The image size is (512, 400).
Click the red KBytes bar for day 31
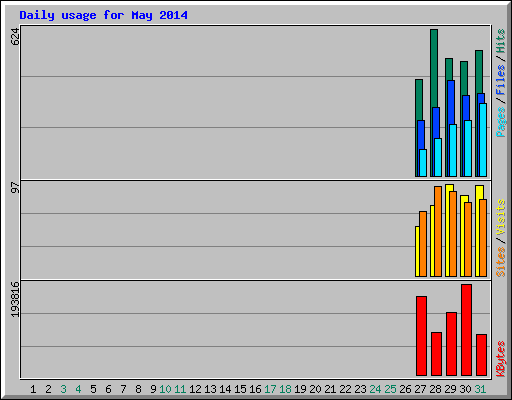point(481,355)
